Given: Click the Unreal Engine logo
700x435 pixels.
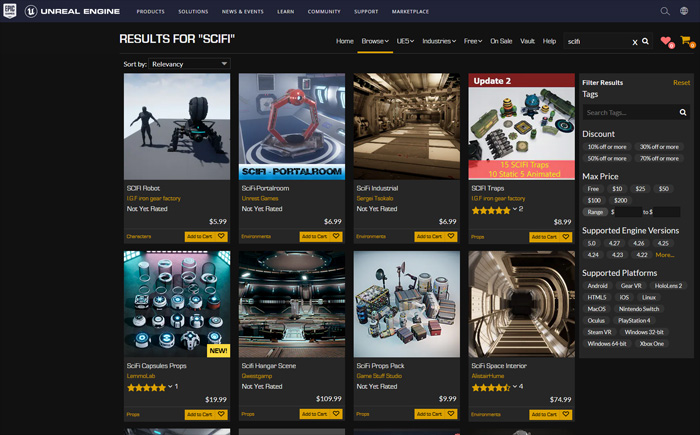Looking at the screenshot, I should [72, 11].
